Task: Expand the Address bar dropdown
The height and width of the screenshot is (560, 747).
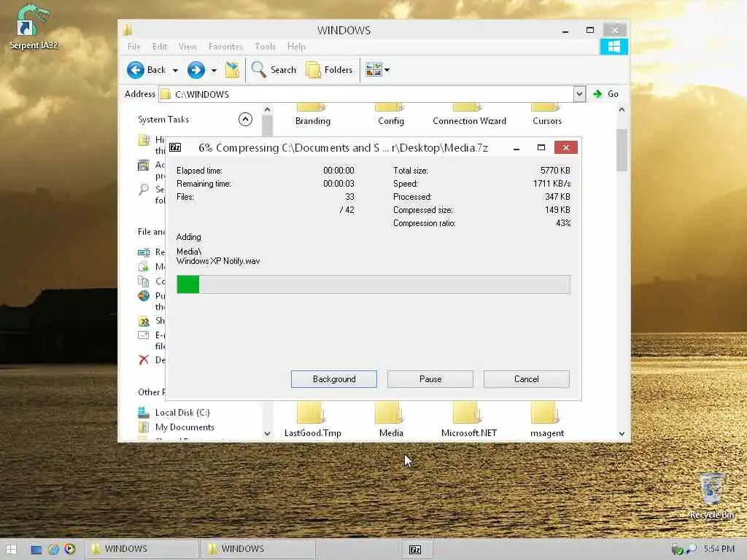Action: 579,94
